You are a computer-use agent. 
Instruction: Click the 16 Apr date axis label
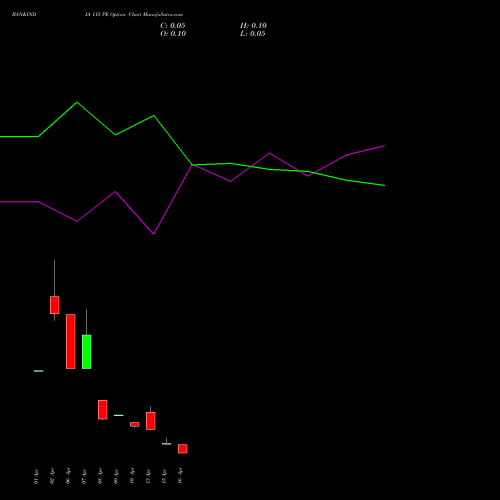pos(180,477)
